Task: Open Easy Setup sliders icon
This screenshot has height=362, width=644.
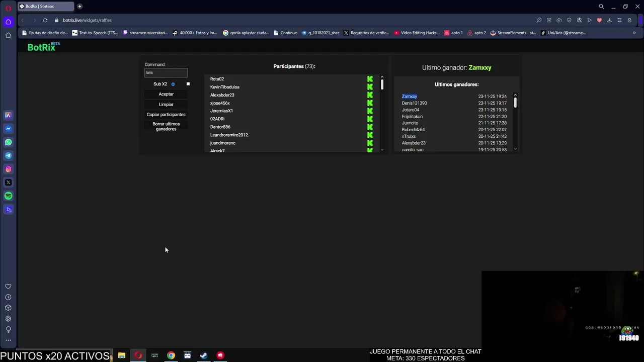Action: [619, 20]
